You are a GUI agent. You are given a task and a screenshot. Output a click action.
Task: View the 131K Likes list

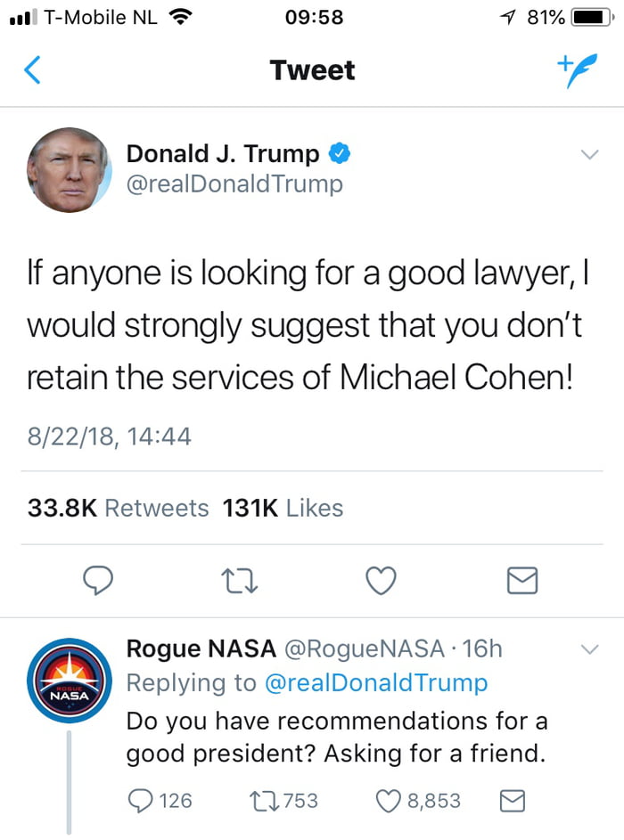[x=283, y=508]
